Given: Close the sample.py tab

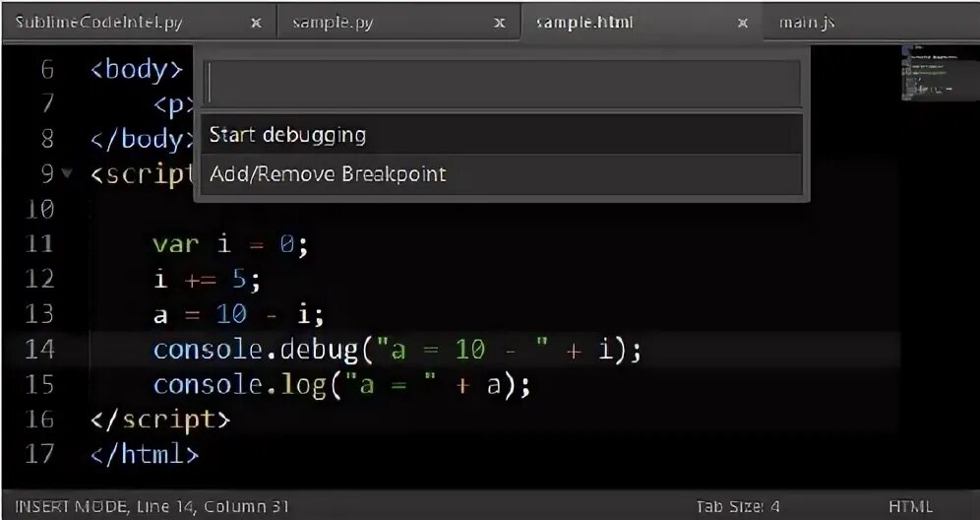Looking at the screenshot, I should point(500,23).
